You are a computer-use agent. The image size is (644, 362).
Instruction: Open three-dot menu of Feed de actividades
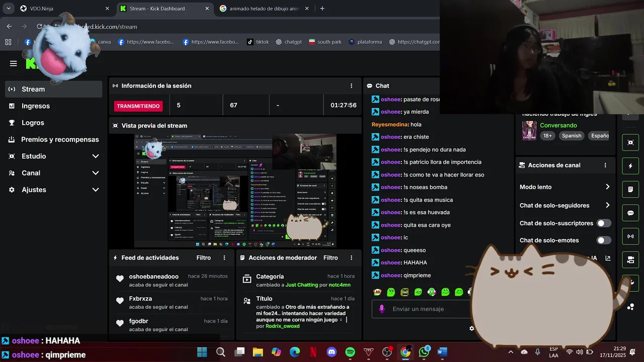tap(224, 257)
